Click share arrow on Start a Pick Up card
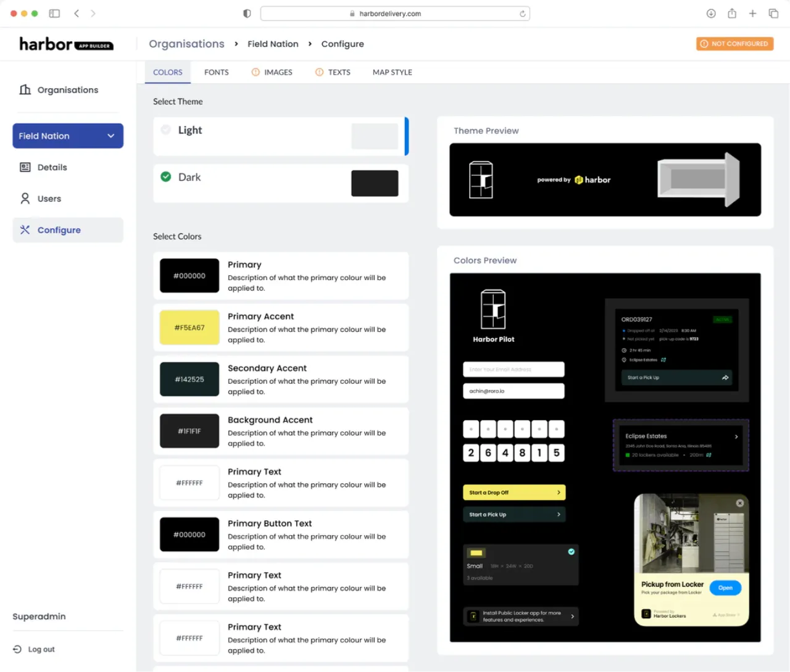 725,378
